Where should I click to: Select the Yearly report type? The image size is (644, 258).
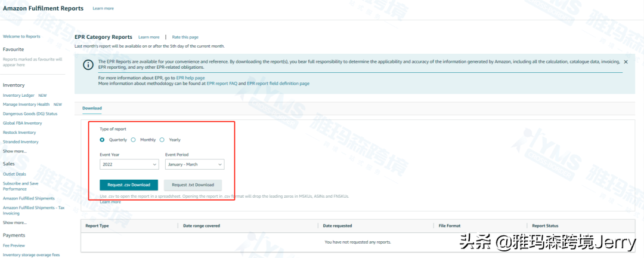pos(162,140)
